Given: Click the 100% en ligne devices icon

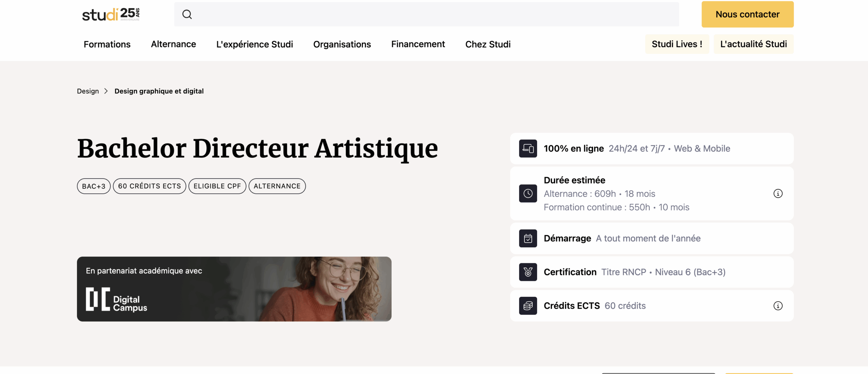Looking at the screenshot, I should pyautogui.click(x=528, y=148).
